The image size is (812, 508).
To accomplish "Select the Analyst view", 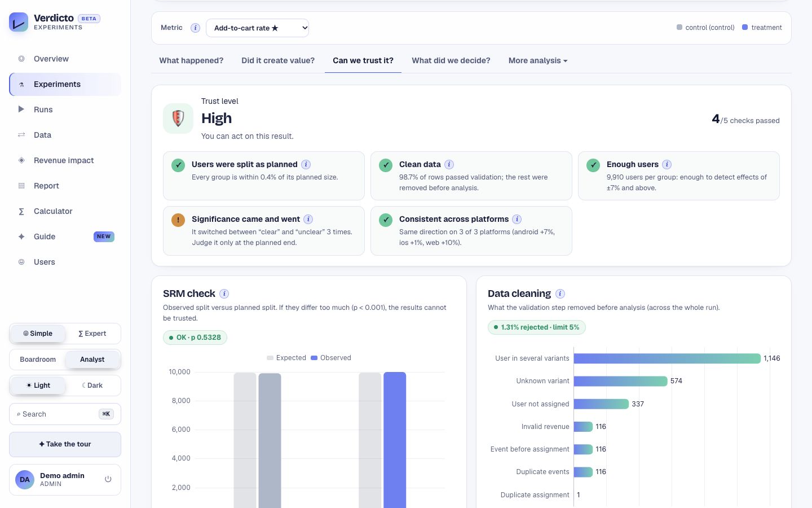I will tap(92, 360).
